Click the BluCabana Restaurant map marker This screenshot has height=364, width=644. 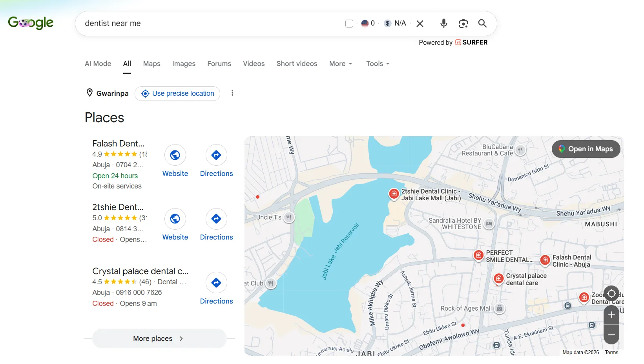click(x=520, y=150)
